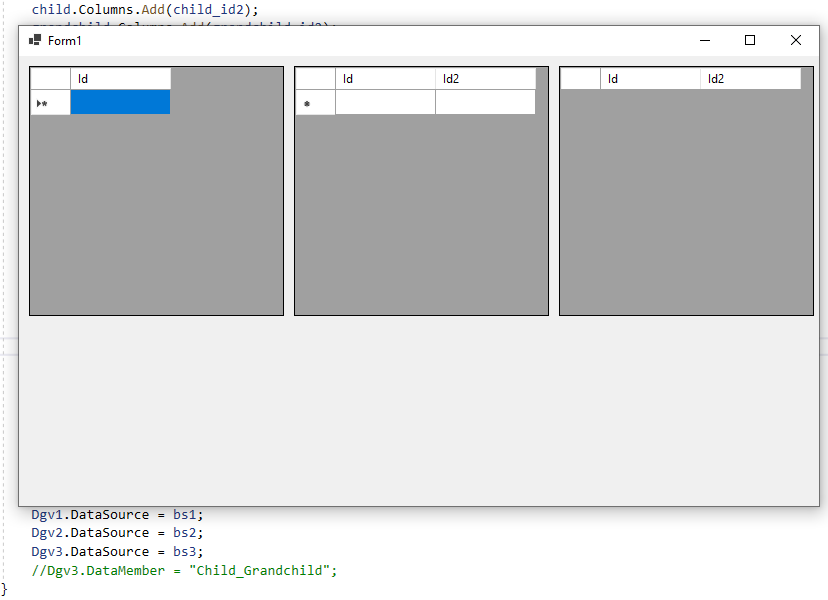Click the top-left select-all box of the rightmost grid
Viewport: 828px width, 600px height.
pyautogui.click(x=580, y=78)
